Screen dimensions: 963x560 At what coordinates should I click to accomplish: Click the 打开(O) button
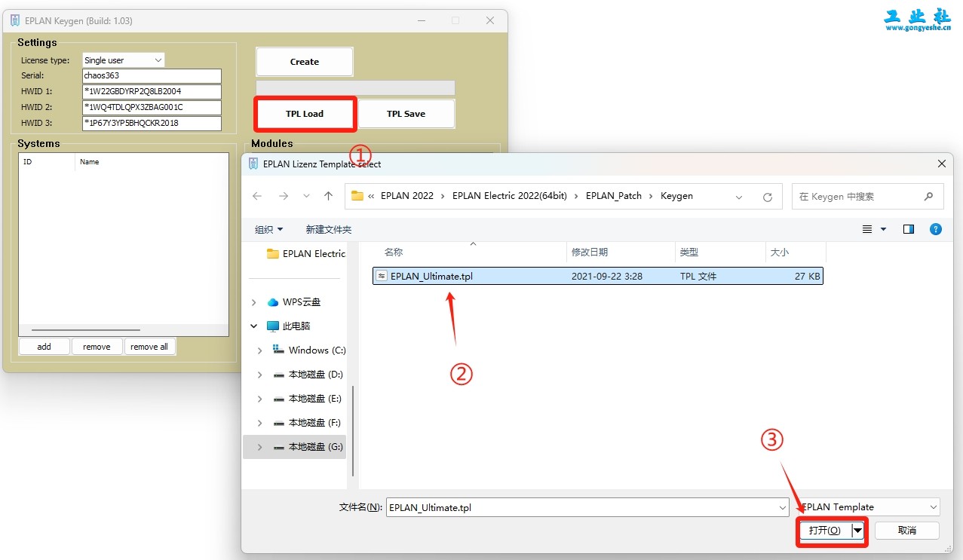tap(825, 531)
